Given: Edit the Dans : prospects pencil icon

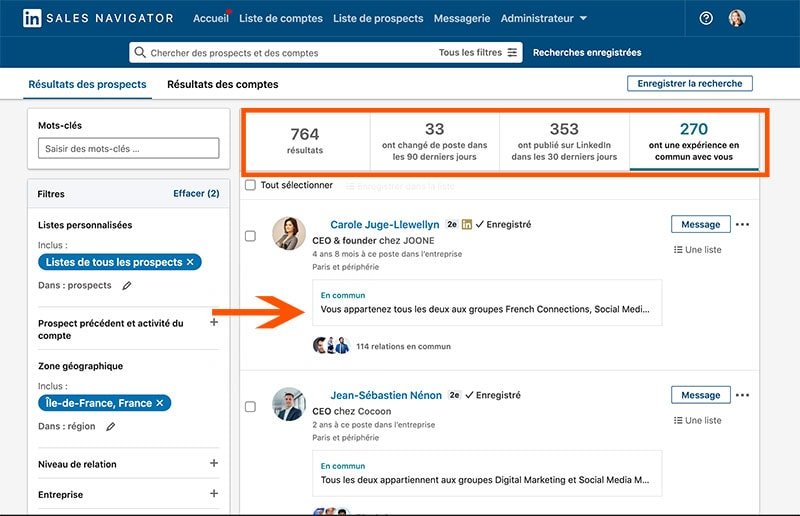Looking at the screenshot, I should [x=127, y=285].
